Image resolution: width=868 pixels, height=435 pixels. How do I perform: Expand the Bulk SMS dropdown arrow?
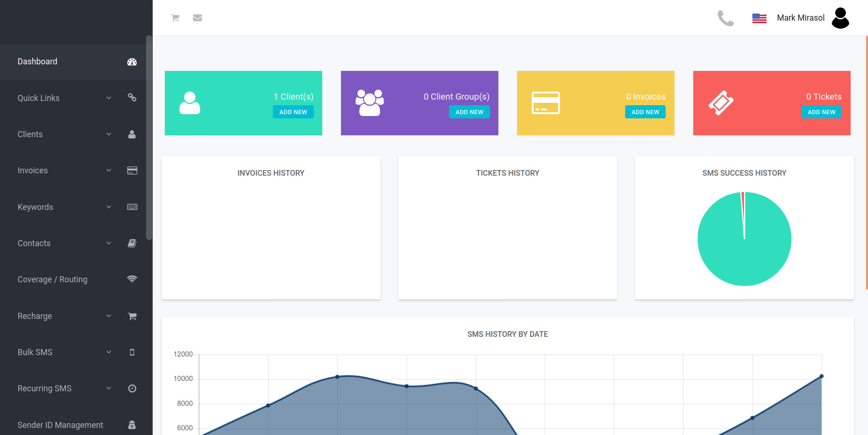coord(109,352)
